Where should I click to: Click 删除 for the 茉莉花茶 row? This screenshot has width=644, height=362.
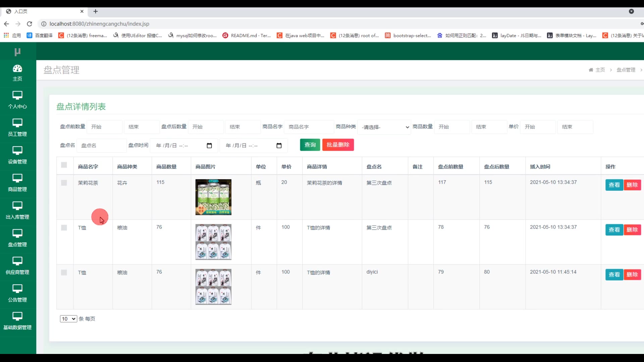(x=632, y=185)
